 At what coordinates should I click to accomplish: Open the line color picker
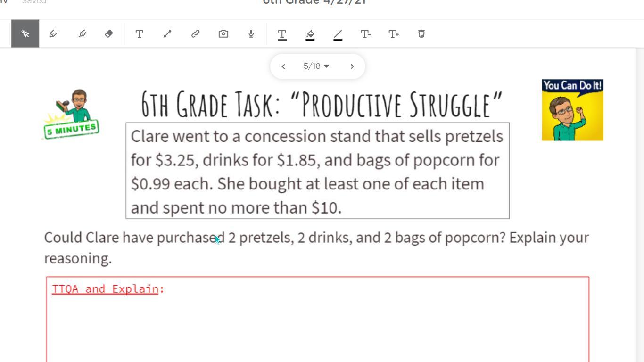(338, 34)
